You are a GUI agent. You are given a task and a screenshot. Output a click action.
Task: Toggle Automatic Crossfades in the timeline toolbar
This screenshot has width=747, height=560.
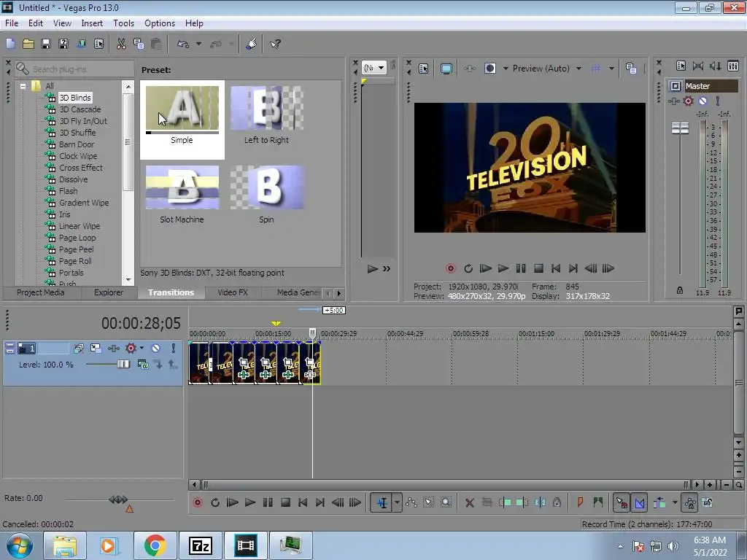click(x=640, y=502)
